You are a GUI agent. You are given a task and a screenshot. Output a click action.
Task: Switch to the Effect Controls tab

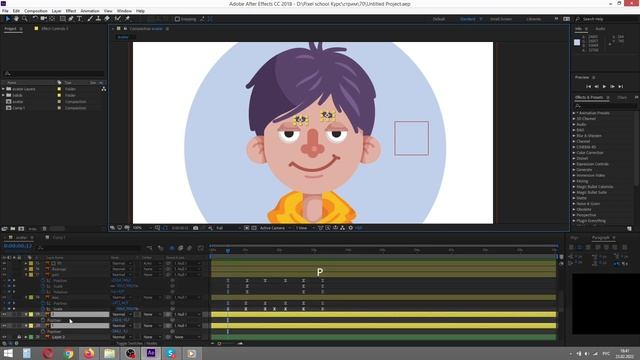pos(55,29)
